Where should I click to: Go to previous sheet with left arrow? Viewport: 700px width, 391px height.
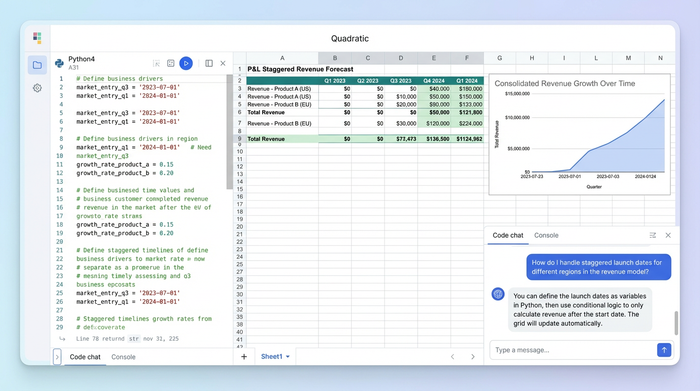(x=453, y=356)
